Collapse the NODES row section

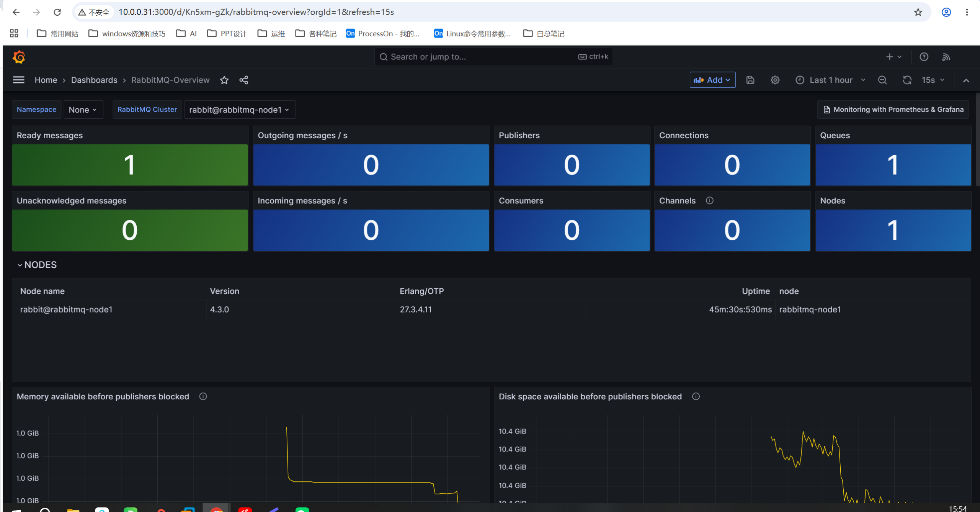click(x=37, y=265)
